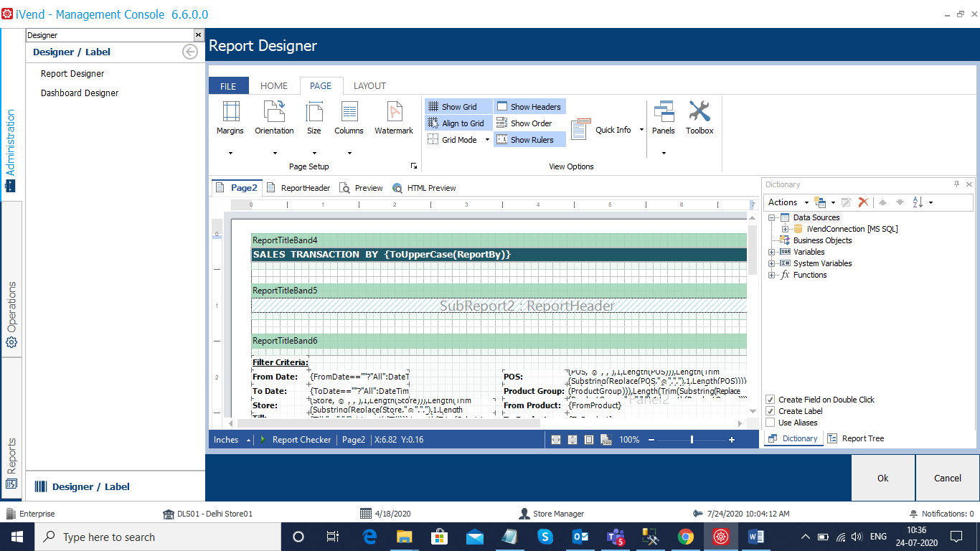Expand the System Variables tree node
The width and height of the screenshot is (980, 551).
[x=772, y=263]
